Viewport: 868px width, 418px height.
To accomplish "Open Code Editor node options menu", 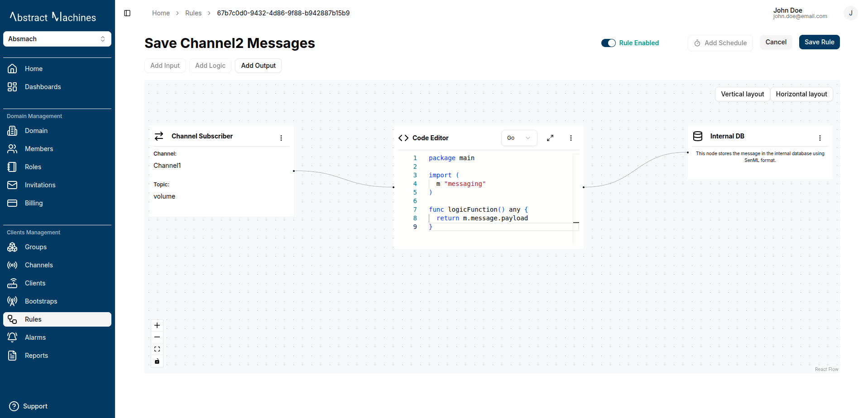I will [x=571, y=138].
